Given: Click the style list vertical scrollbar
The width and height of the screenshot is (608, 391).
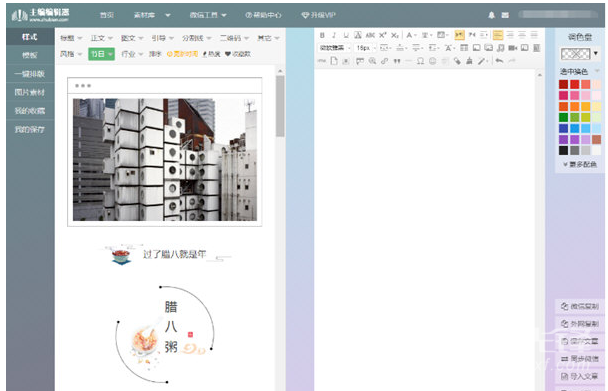Looking at the screenshot, I should (x=280, y=106).
